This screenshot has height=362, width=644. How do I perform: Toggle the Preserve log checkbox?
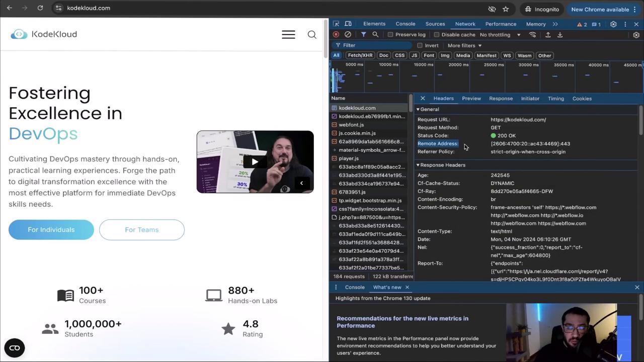tap(390, 35)
